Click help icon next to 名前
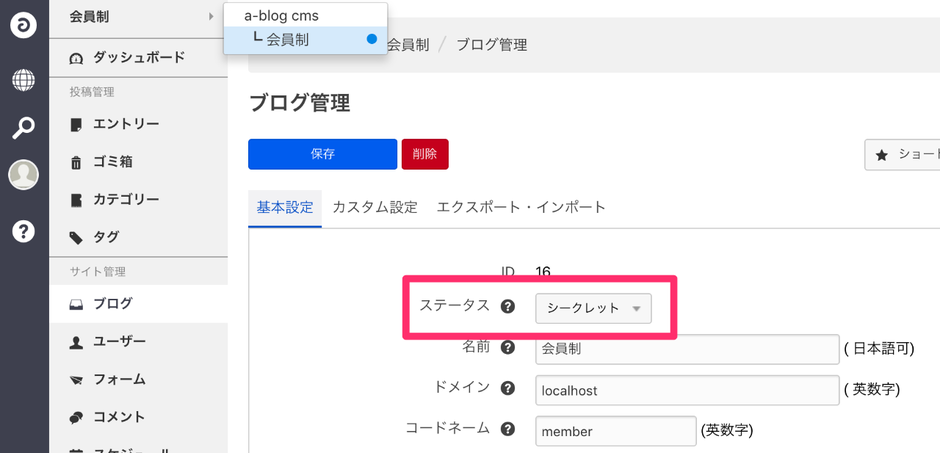Image resolution: width=940 pixels, height=453 pixels. [507, 348]
